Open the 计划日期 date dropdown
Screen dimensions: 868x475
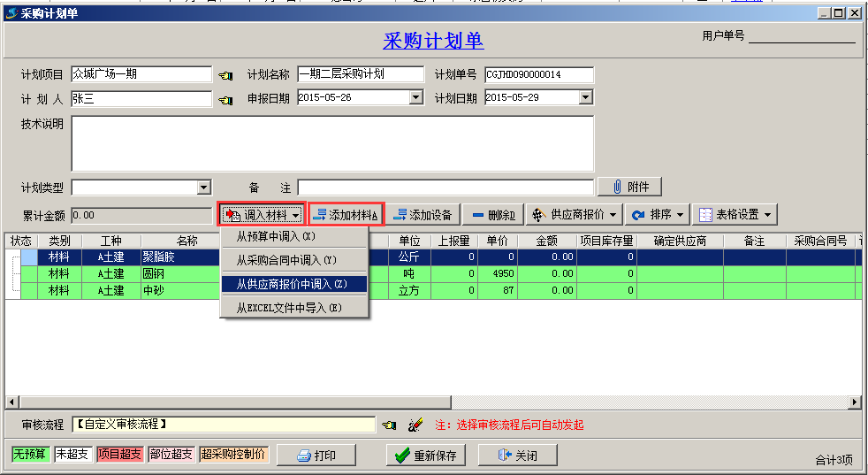click(x=584, y=98)
